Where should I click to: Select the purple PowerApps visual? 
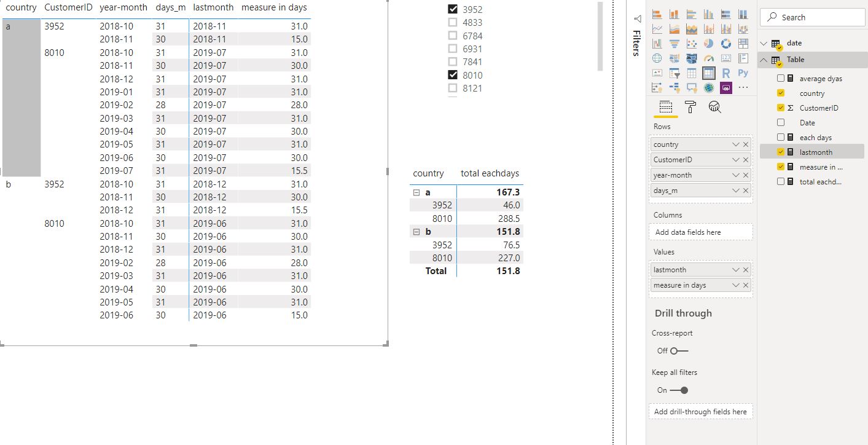pos(726,88)
